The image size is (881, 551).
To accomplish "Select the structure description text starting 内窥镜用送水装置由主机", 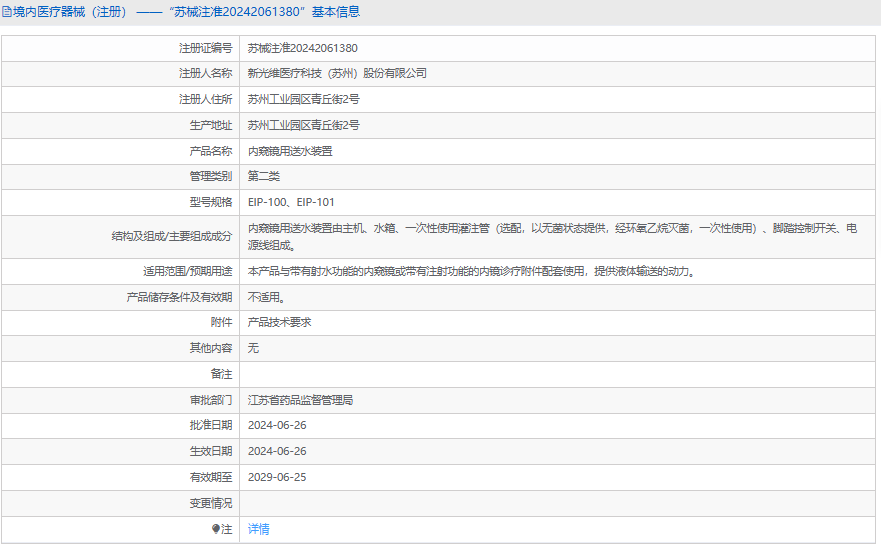I will click(552, 236).
